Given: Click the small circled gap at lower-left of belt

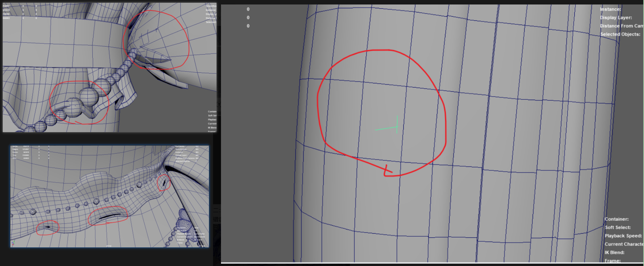Looking at the screenshot, I should (47, 227).
